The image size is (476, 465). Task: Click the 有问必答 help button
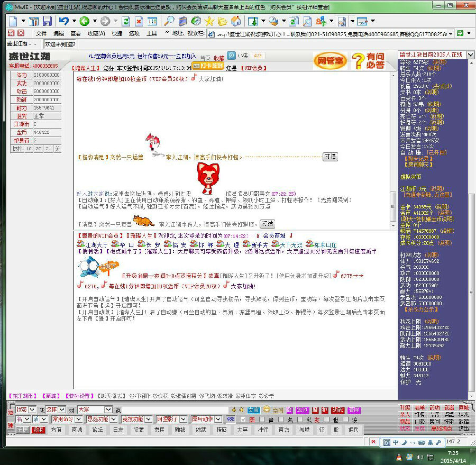(x=369, y=60)
